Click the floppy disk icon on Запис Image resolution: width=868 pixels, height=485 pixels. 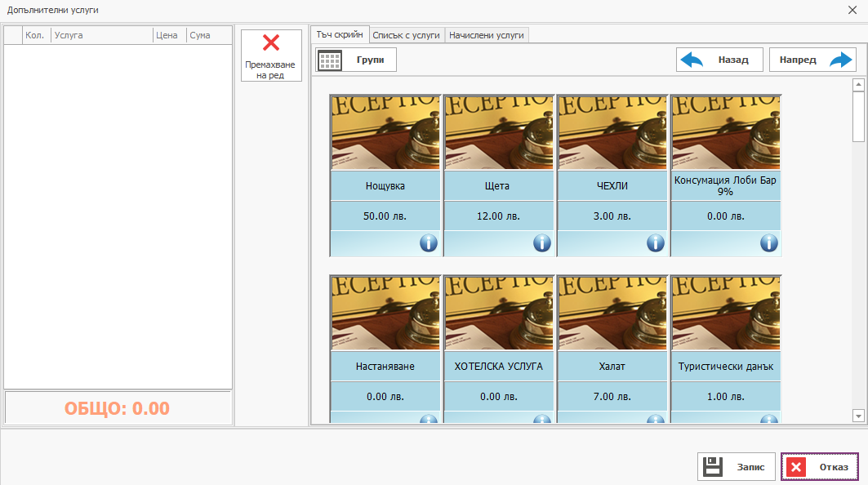tap(714, 466)
